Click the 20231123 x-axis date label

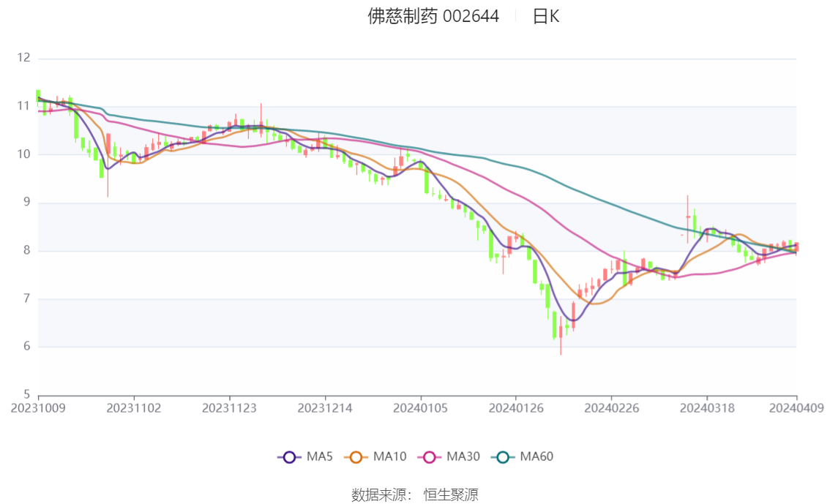[229, 408]
